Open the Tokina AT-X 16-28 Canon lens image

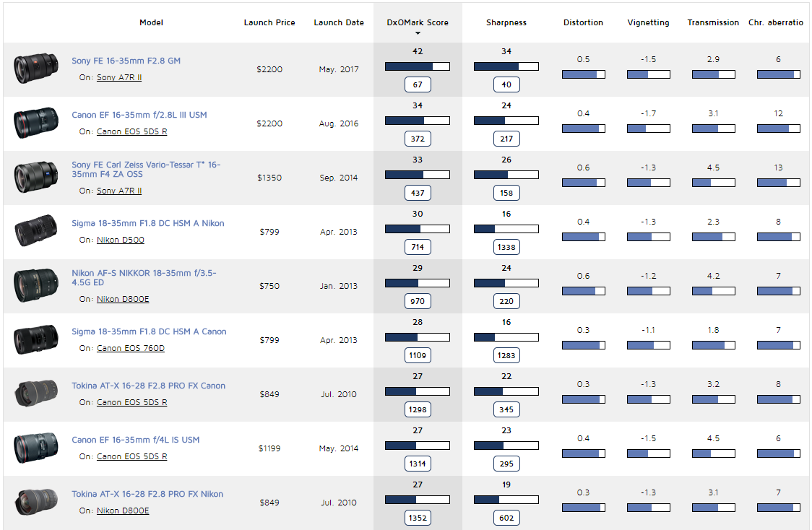pos(35,394)
